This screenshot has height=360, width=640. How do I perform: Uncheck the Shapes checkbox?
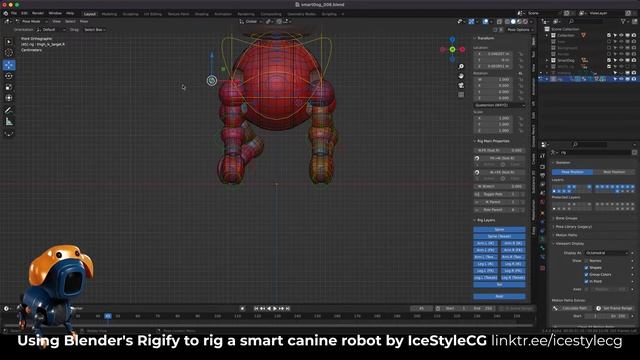tap(587, 268)
